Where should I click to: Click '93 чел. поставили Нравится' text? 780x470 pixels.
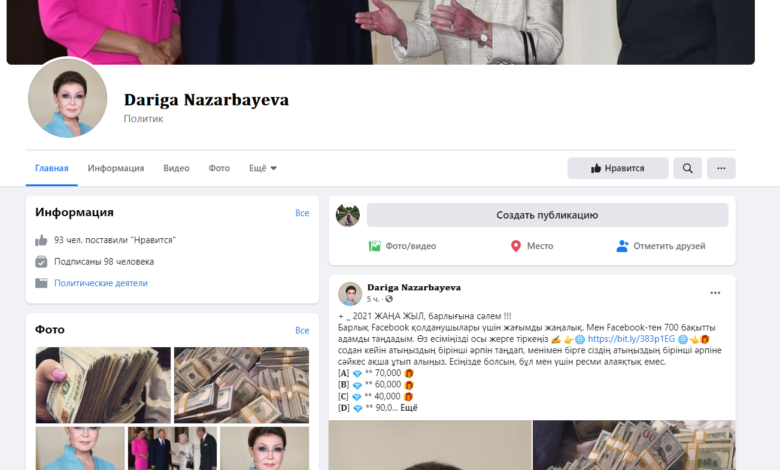115,240
